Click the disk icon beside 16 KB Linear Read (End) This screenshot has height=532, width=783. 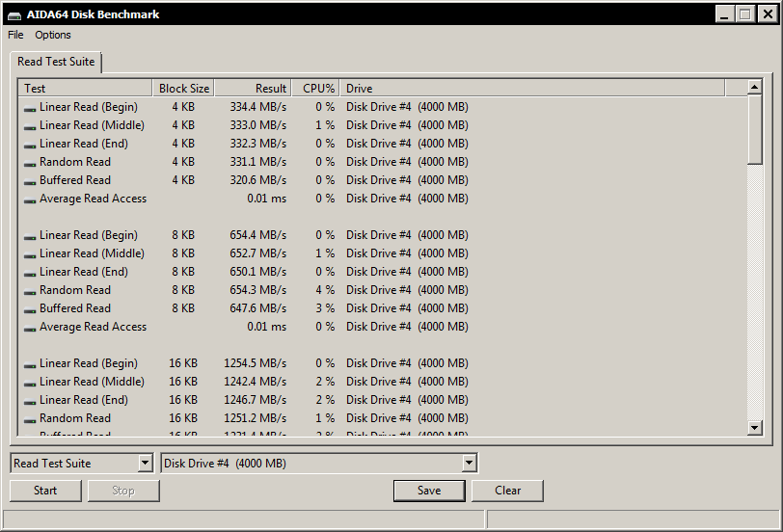pos(30,401)
